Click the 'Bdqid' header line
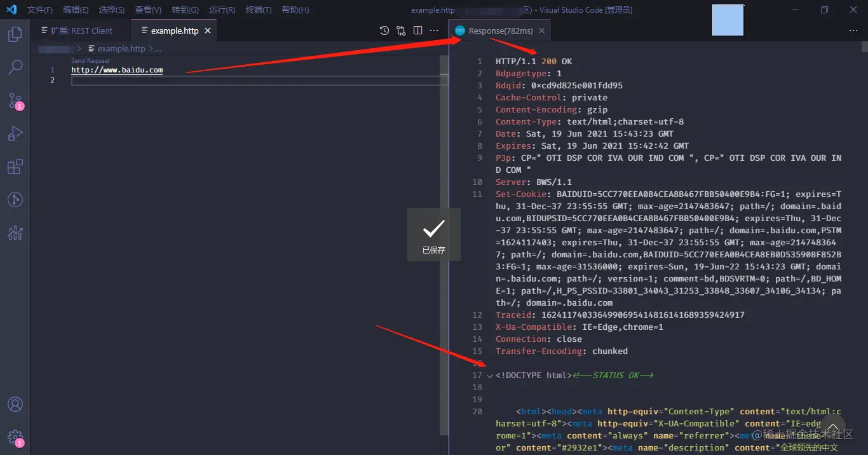 (x=559, y=86)
